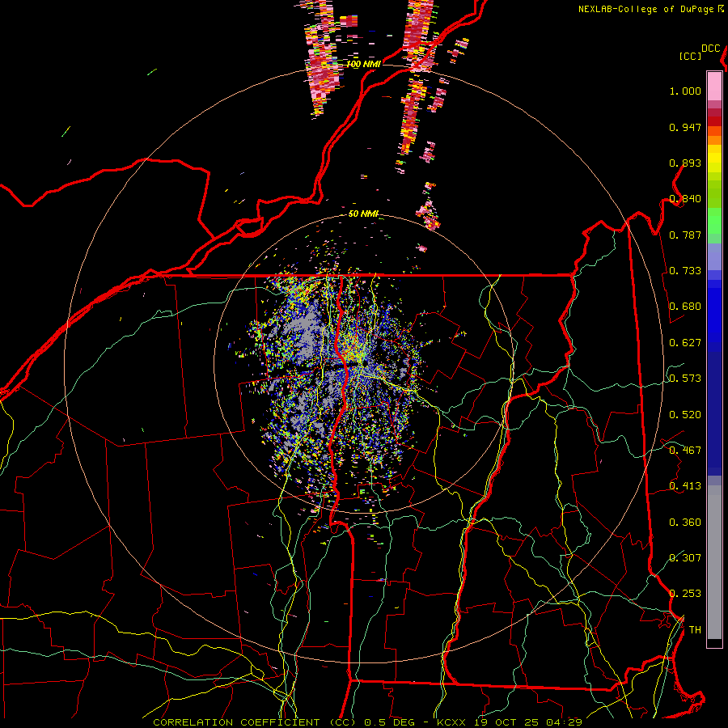728x728 pixels.
Task: Select the 0.413 legend value
Action: pos(685,486)
